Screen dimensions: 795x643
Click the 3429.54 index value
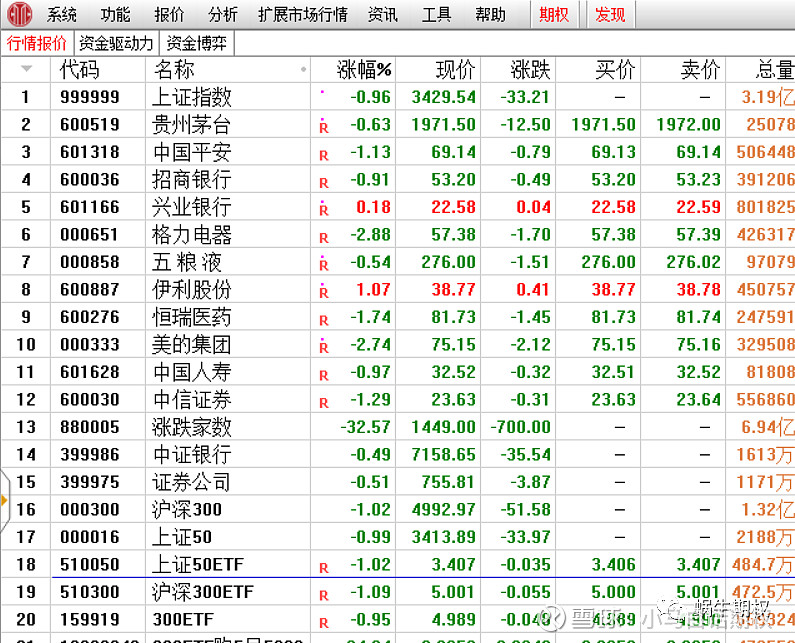[x=444, y=97]
